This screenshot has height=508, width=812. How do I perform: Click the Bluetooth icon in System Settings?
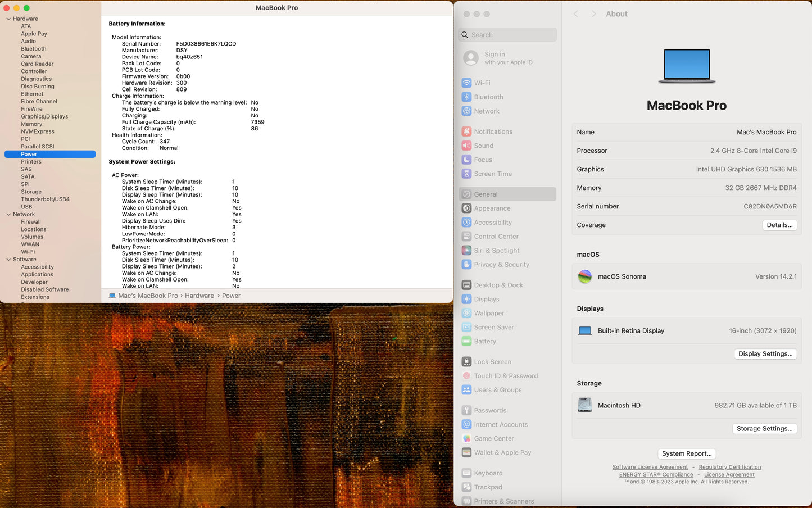[466, 97]
